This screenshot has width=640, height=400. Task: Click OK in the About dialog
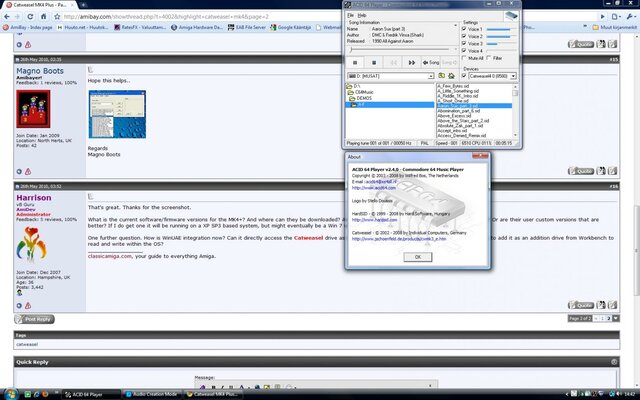416,256
